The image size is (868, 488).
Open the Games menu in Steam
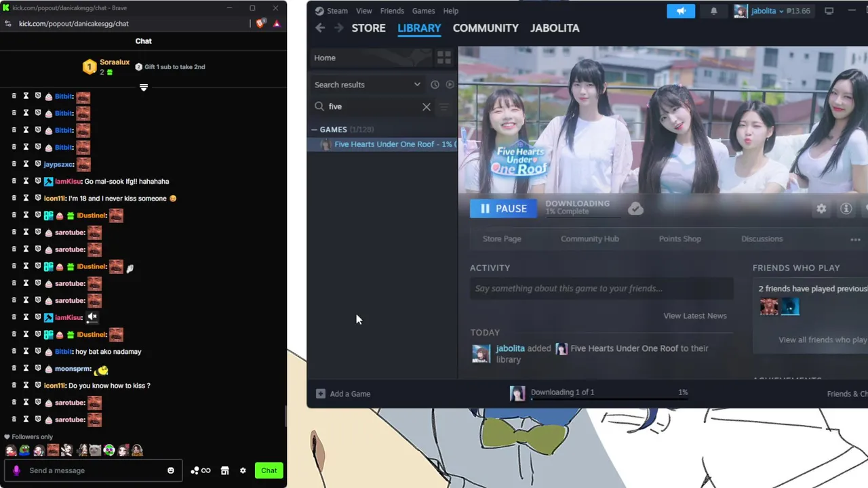pos(424,11)
